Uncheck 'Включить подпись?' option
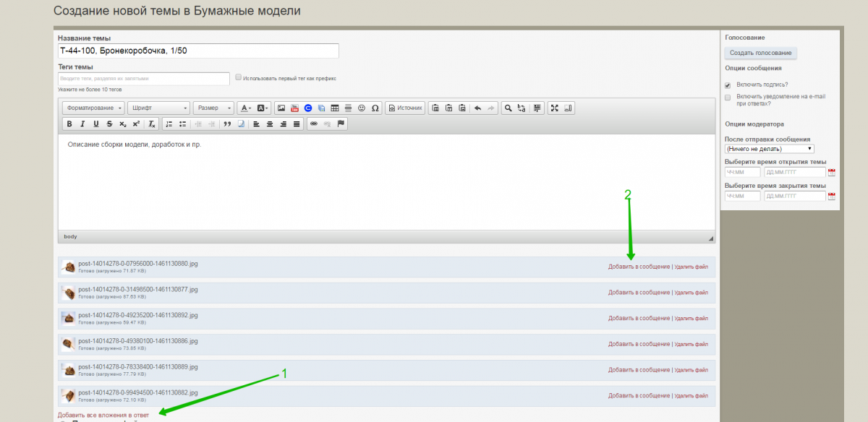 click(x=728, y=85)
